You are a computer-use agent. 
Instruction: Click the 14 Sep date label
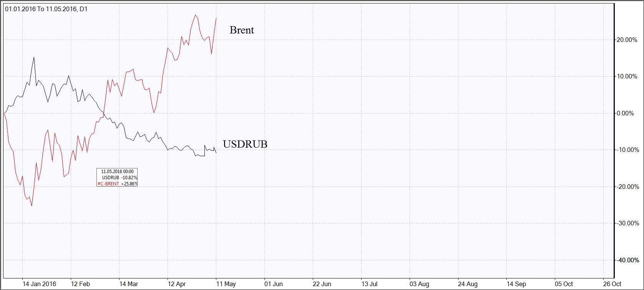click(516, 284)
